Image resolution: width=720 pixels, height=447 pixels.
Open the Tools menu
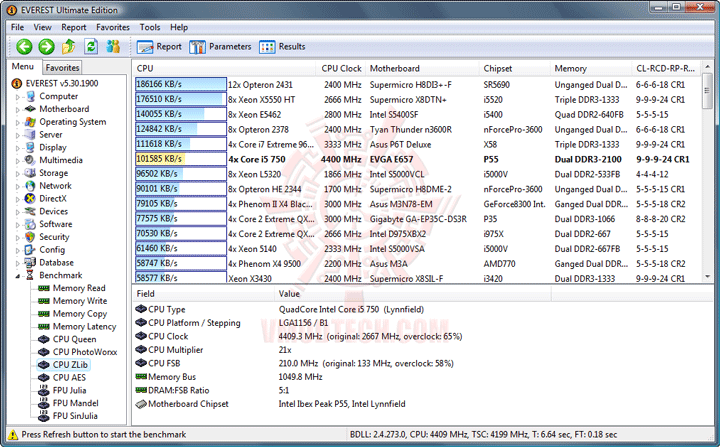click(150, 27)
